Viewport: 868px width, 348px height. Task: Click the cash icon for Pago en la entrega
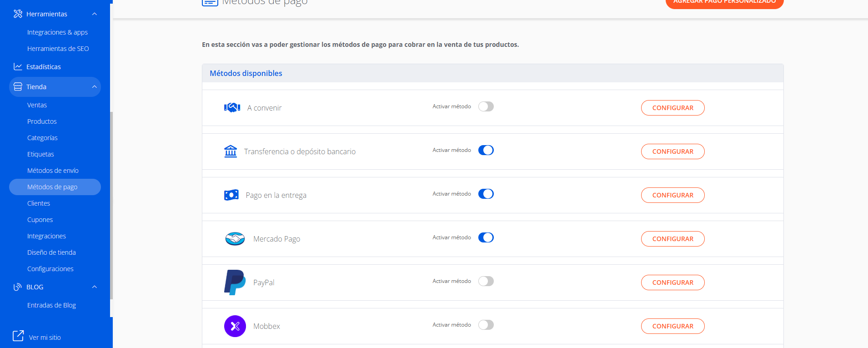pyautogui.click(x=231, y=195)
